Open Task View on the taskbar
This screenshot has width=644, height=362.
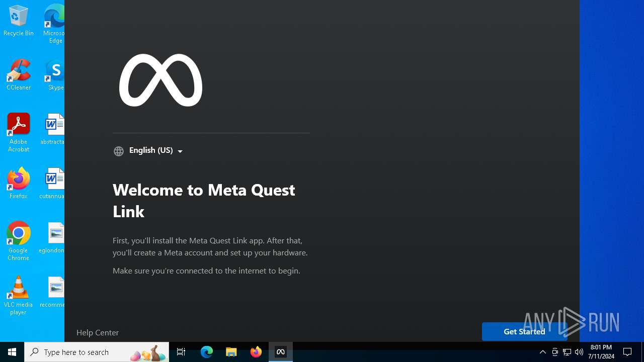pyautogui.click(x=181, y=352)
